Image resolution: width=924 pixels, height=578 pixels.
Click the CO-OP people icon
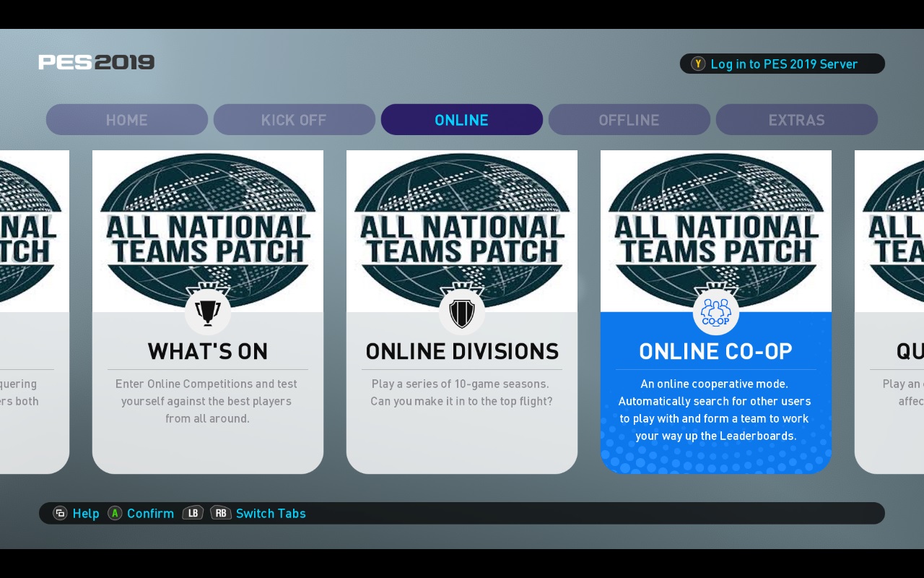tap(716, 312)
